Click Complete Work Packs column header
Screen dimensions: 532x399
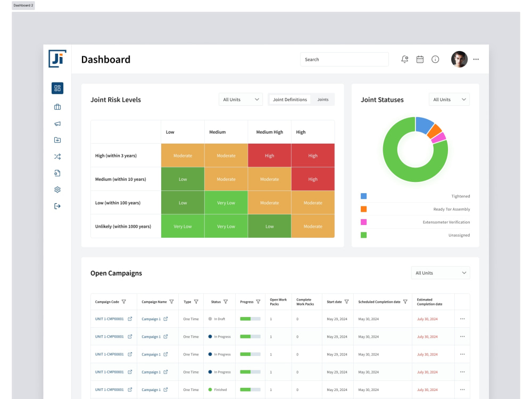pyautogui.click(x=305, y=302)
